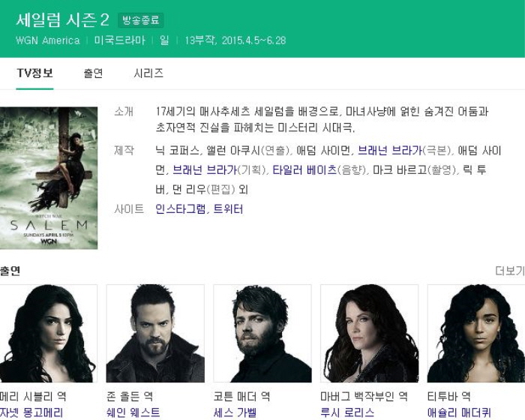Click the 세일럼 시즌 2 title heading
The image size is (525, 420).
click(62, 20)
